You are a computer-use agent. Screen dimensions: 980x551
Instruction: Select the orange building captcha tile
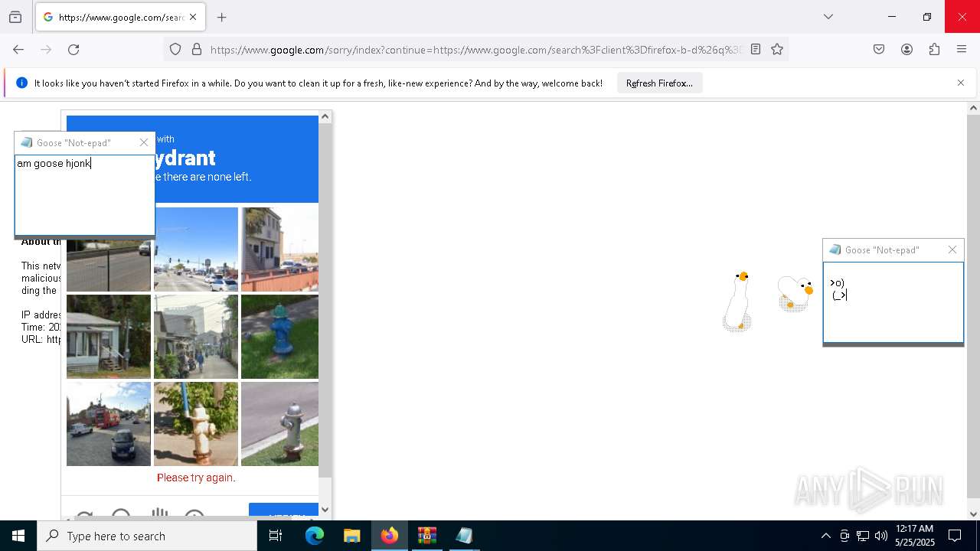coord(279,249)
